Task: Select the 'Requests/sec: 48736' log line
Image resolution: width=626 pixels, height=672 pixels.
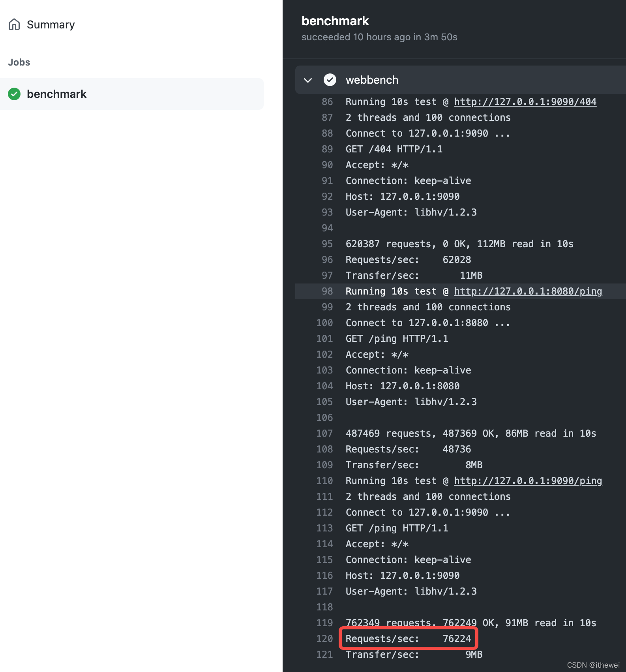Action: 408,449
